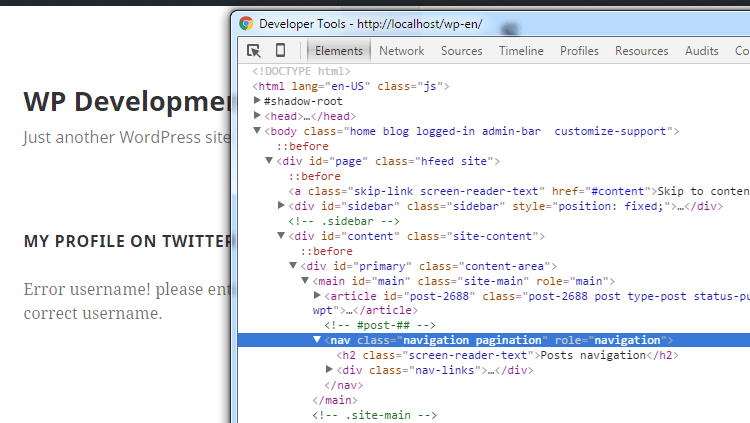The image size is (750, 423).
Task: Select the closing </nav> tag
Action: (x=343, y=385)
